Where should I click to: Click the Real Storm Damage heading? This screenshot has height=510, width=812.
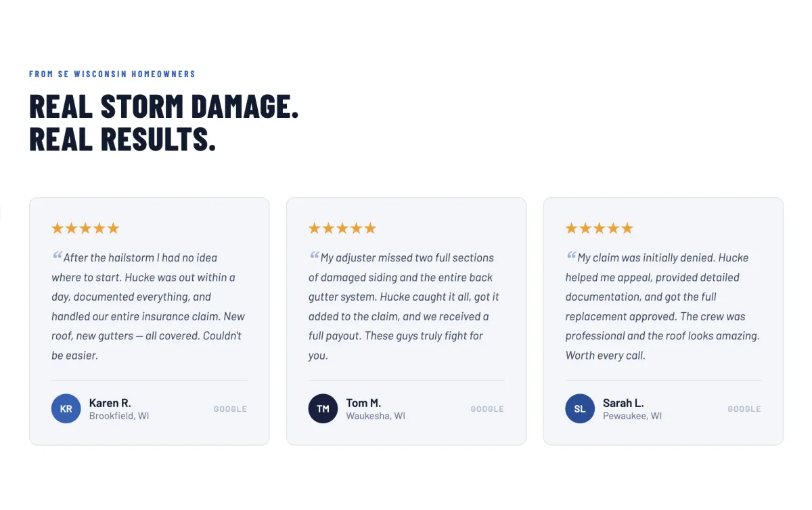pos(164,123)
